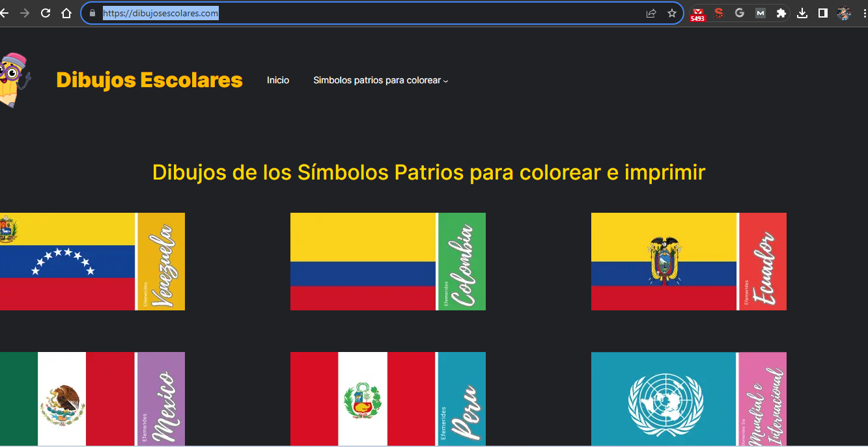
Task: Click the M extension icon
Action: tap(761, 13)
